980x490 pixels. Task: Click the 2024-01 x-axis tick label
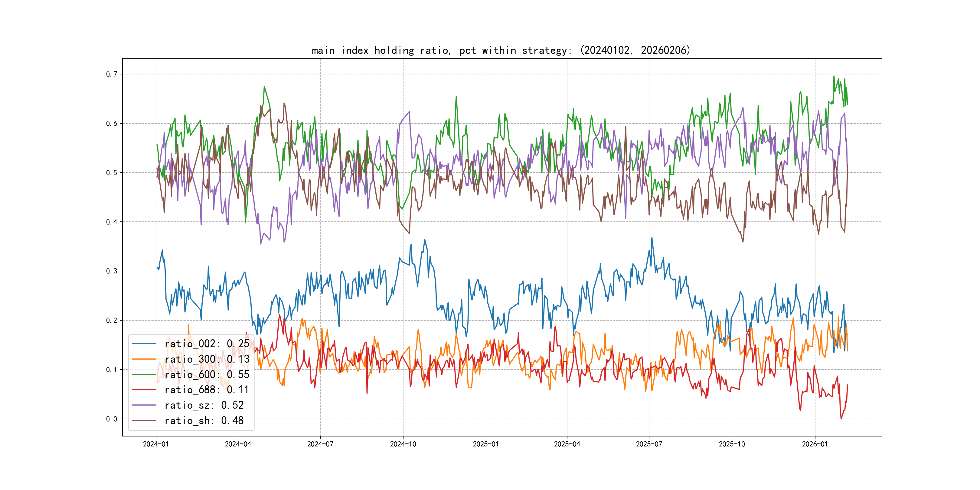(155, 444)
